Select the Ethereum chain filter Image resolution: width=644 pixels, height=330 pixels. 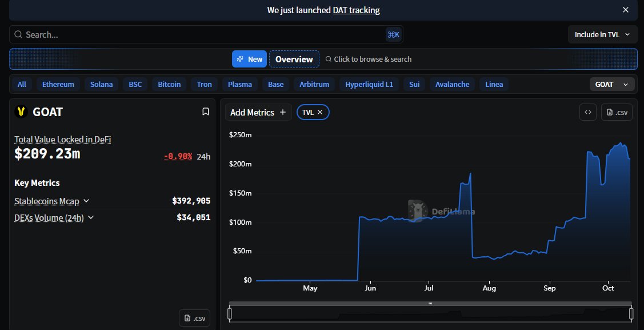pos(58,84)
